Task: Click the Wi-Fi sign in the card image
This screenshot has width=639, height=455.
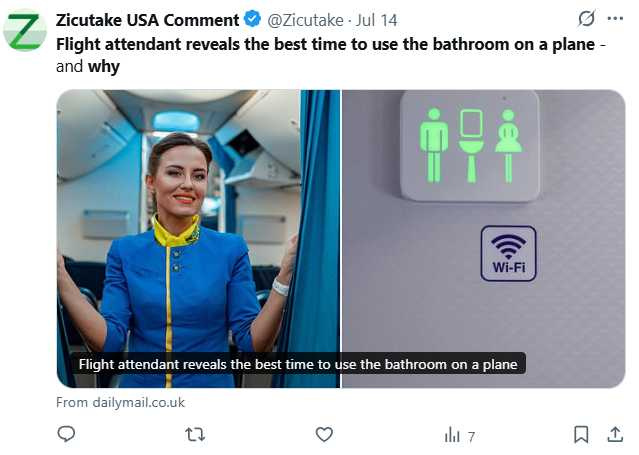Action: point(508,254)
